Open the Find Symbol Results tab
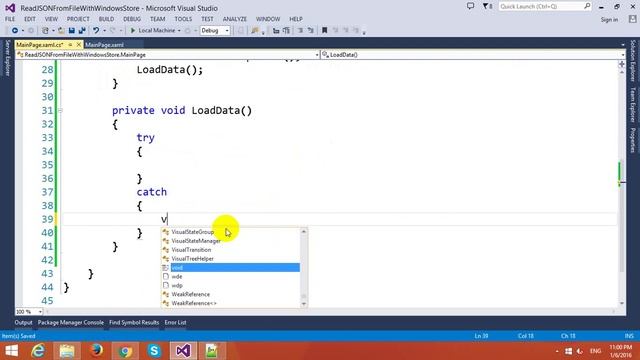The height and width of the screenshot is (360, 640). pyautogui.click(x=134, y=322)
